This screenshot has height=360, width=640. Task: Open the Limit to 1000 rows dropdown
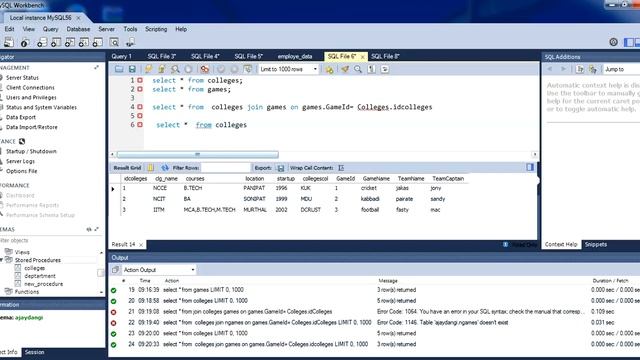point(288,69)
